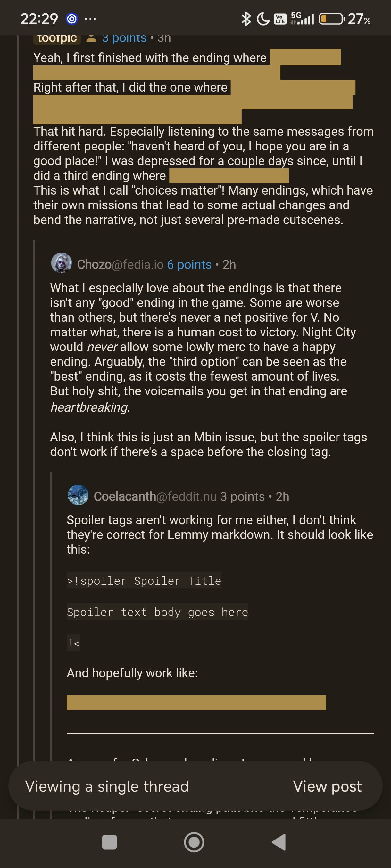The height and width of the screenshot is (868, 391).
Task: Tap the moon do-not-disturb status icon
Action: click(x=263, y=19)
